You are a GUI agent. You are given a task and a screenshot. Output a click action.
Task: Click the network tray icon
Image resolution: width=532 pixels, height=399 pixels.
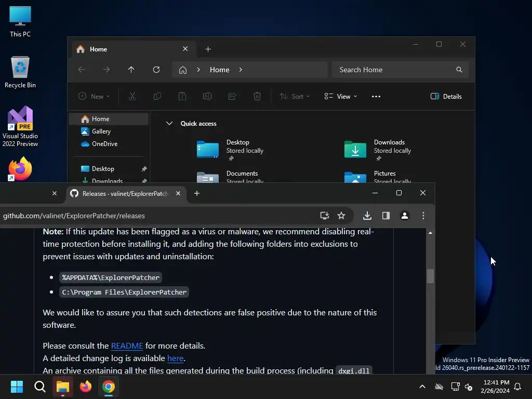click(455, 387)
